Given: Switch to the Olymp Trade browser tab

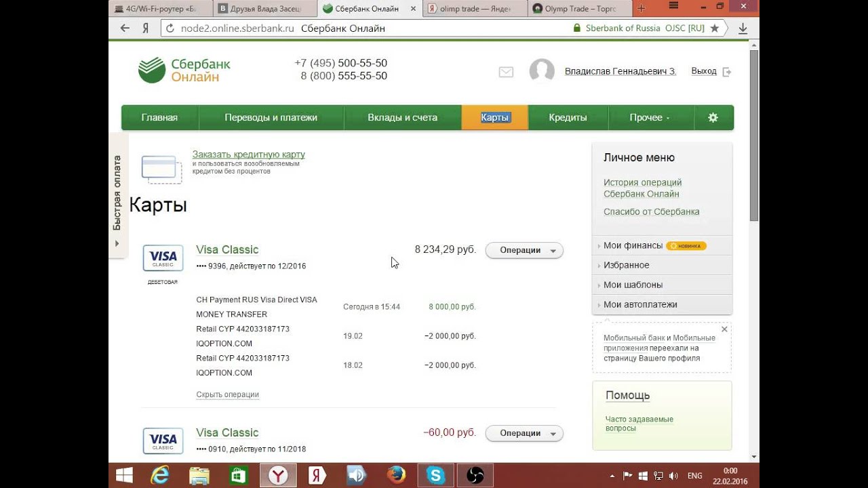Looking at the screenshot, I should 579,9.
